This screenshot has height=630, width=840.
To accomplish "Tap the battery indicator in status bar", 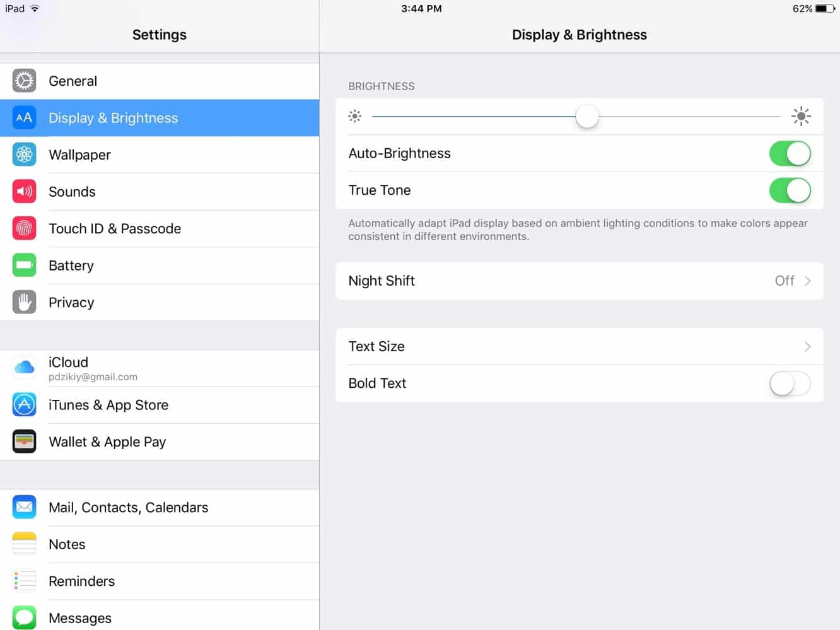I will click(825, 9).
